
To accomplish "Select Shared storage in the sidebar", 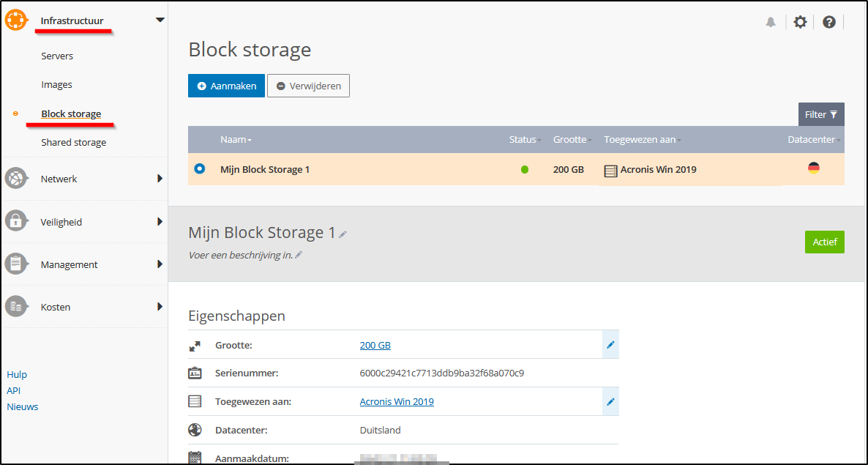I will point(73,142).
